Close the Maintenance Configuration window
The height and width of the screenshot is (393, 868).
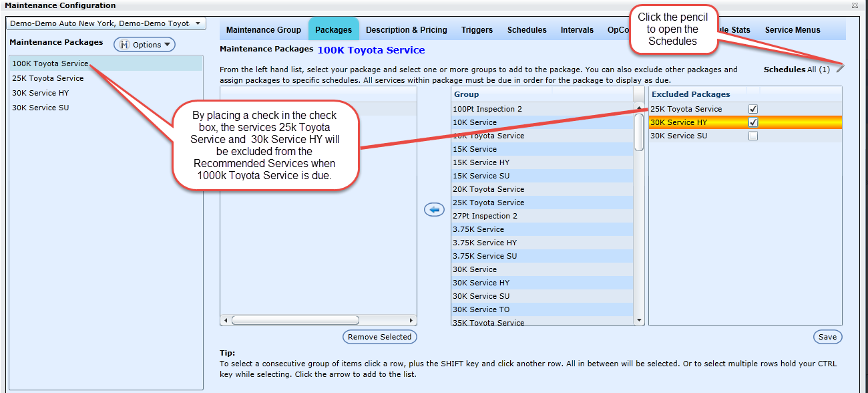tap(855, 5)
